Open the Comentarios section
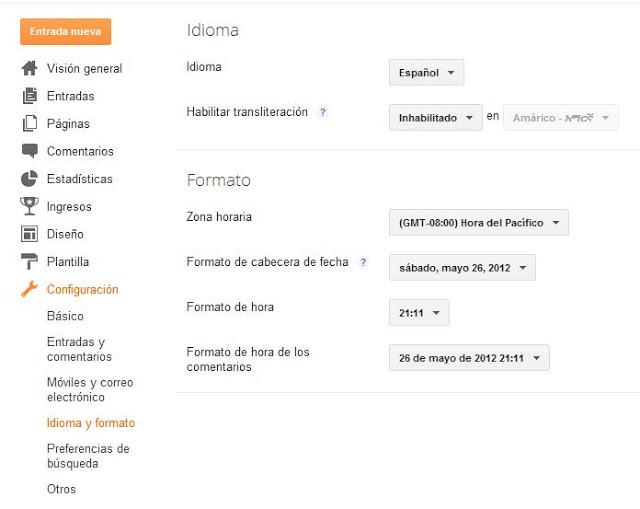 [80, 151]
